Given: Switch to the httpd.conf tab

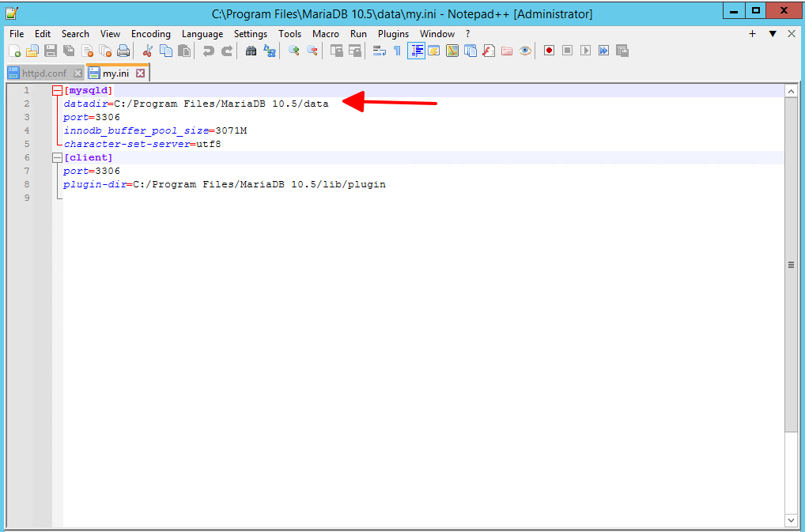Looking at the screenshot, I should click(44, 74).
